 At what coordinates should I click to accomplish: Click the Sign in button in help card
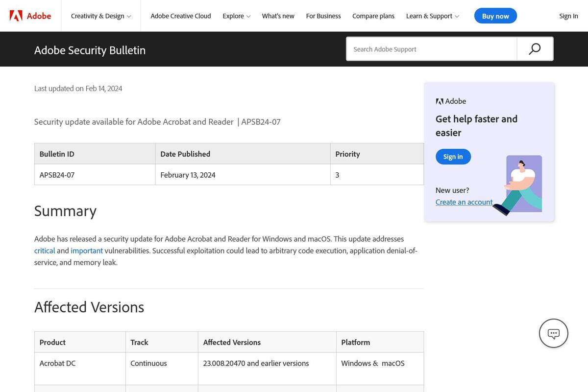click(453, 157)
